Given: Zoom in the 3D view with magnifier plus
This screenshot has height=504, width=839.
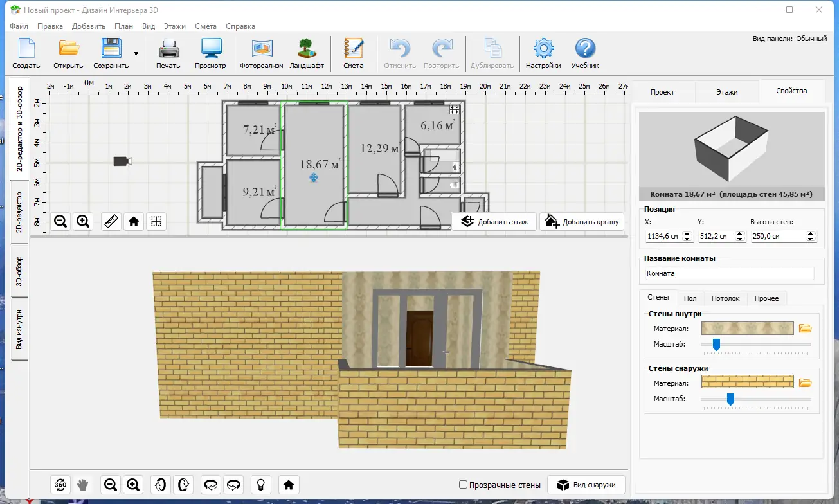Looking at the screenshot, I should tap(132, 484).
